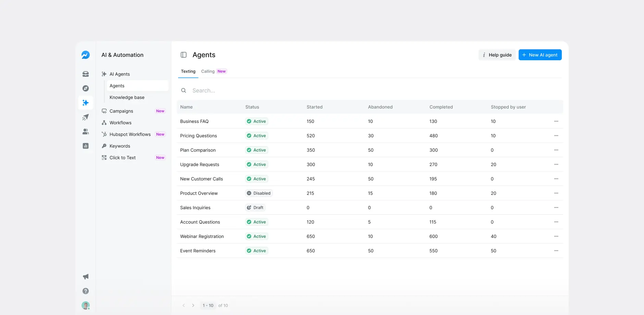Image resolution: width=644 pixels, height=315 pixels.
Task: Open more options for Event Reminders
Action: pos(556,251)
